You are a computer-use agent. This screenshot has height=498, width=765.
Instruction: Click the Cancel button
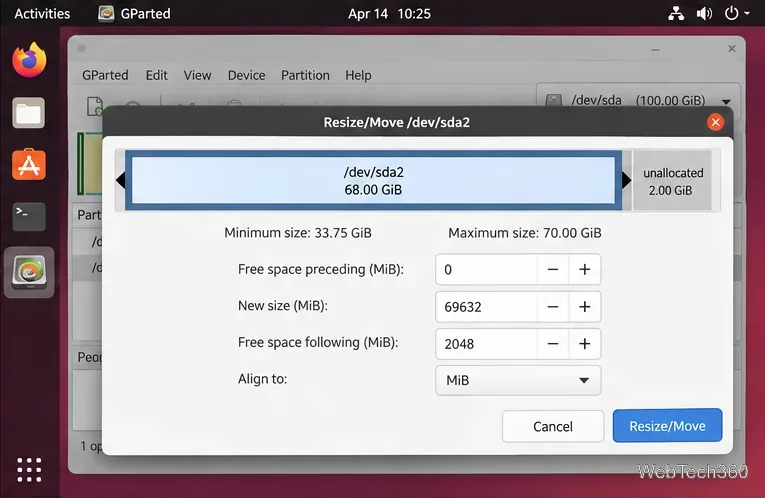[553, 426]
